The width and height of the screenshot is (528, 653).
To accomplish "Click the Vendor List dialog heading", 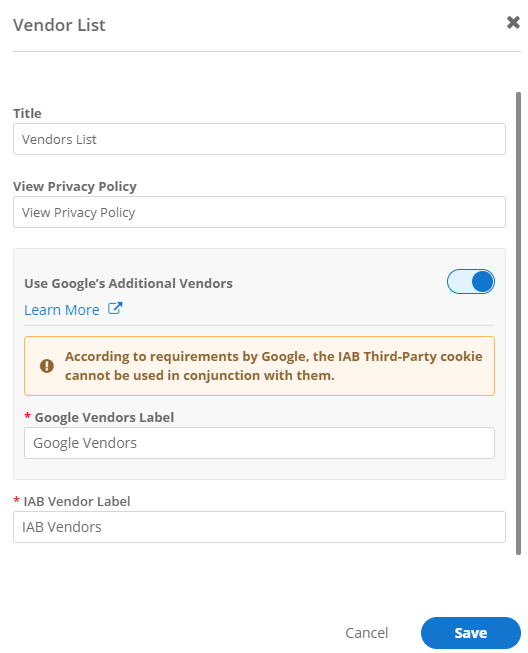I will pos(59,25).
